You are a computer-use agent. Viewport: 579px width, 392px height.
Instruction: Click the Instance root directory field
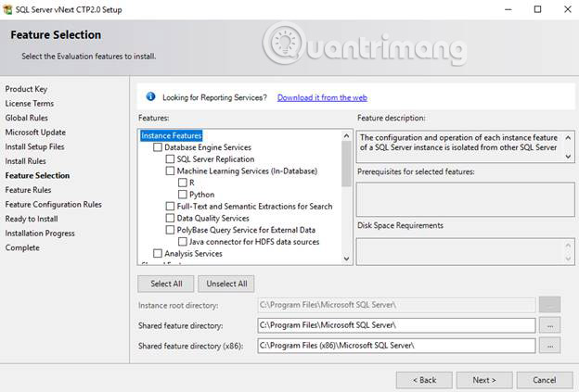click(x=396, y=305)
